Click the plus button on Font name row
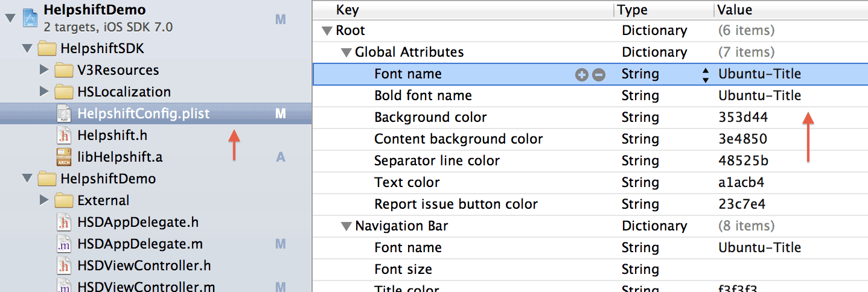The height and width of the screenshot is (292, 868). [582, 74]
